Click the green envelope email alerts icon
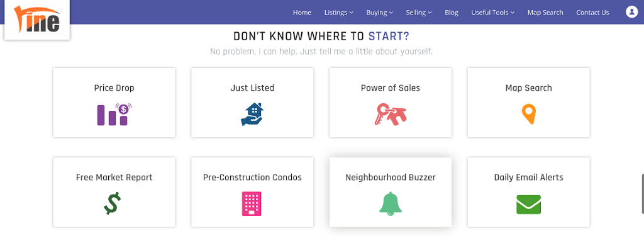 [528, 204]
